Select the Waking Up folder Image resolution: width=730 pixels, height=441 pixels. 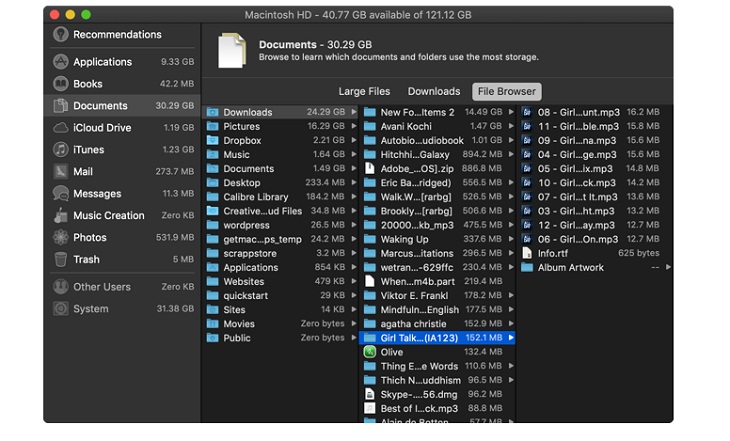(438, 239)
